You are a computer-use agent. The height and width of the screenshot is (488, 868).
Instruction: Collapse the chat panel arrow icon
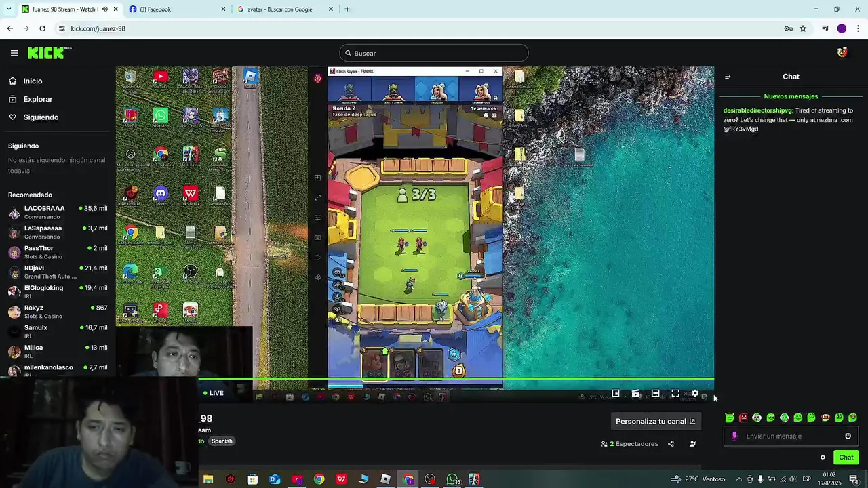click(x=728, y=77)
